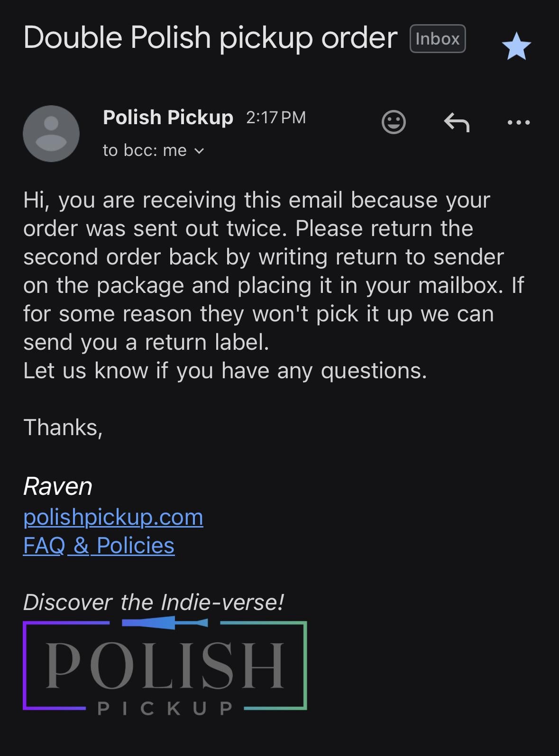Tap the 'Discover the Indie-verse!' tagline

click(154, 602)
